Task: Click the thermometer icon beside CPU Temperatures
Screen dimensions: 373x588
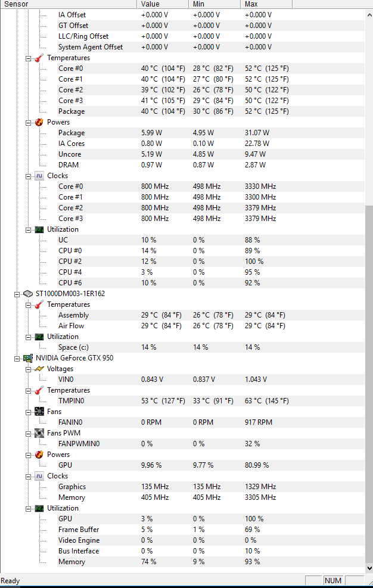Action: pos(39,58)
